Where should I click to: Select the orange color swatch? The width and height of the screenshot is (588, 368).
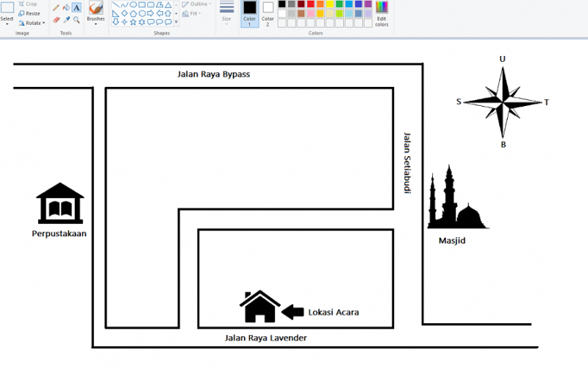coord(320,4)
